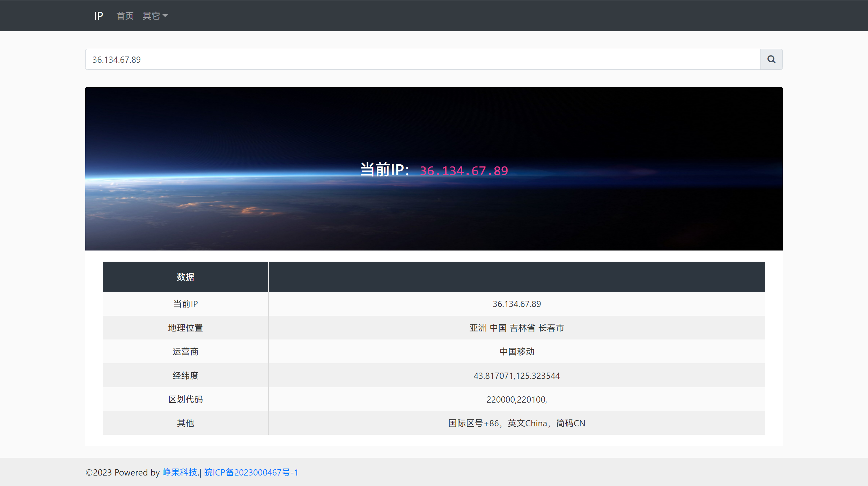Image resolution: width=868 pixels, height=486 pixels.
Task: Select the 地理位置 row label
Action: pyautogui.click(x=185, y=328)
